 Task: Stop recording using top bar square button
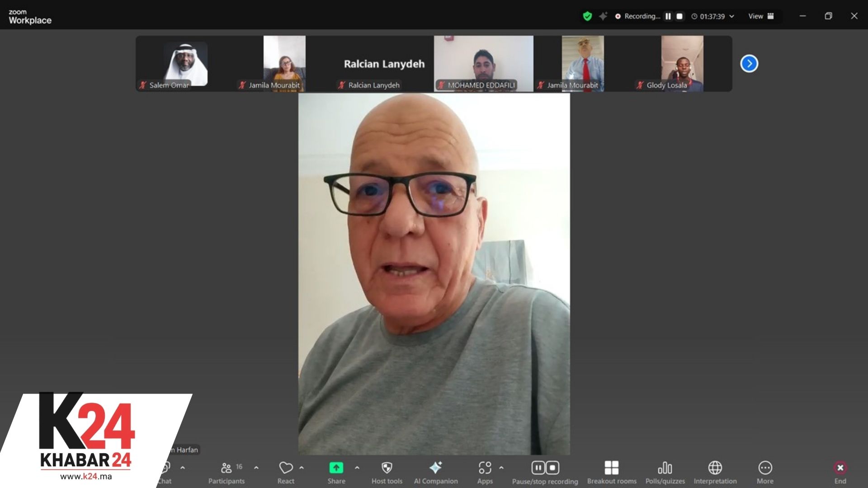pos(679,16)
